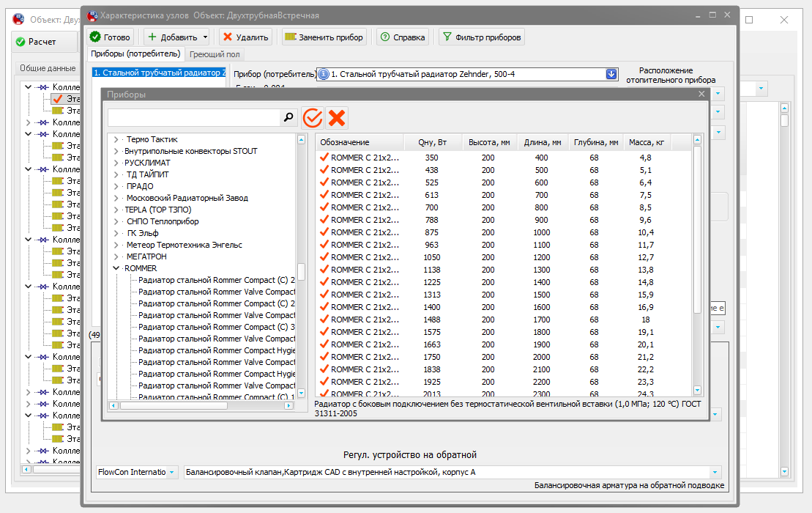
Task: Expand ТД ТАЙПИТ tree node
Action: [x=116, y=174]
